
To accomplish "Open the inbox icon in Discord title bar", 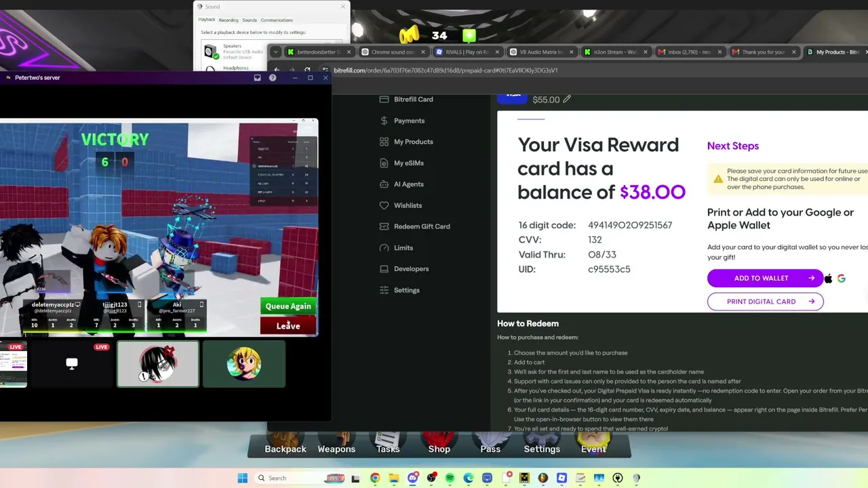I will coord(258,78).
